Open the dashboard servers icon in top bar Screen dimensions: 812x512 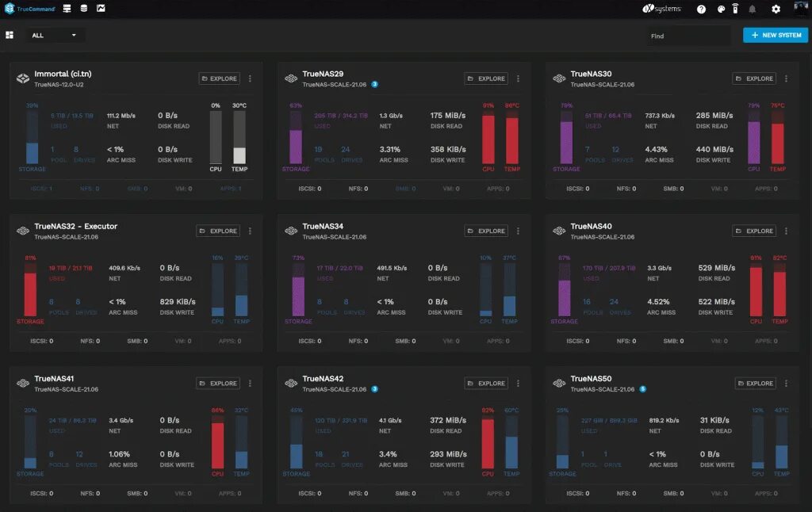click(x=67, y=8)
